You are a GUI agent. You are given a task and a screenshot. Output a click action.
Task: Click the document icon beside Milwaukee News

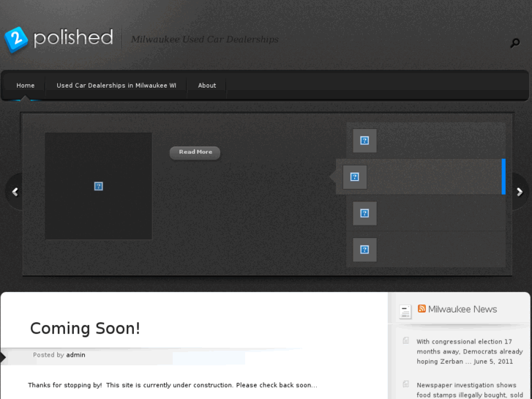point(405,312)
